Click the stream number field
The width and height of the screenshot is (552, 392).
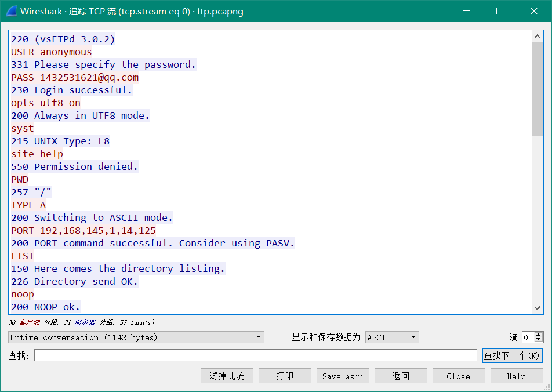coord(528,337)
